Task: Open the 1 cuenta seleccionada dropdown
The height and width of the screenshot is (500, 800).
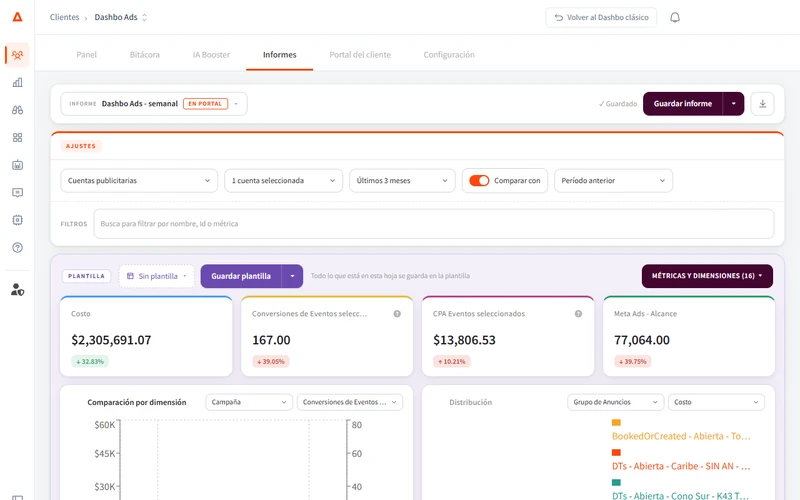Action: click(283, 181)
